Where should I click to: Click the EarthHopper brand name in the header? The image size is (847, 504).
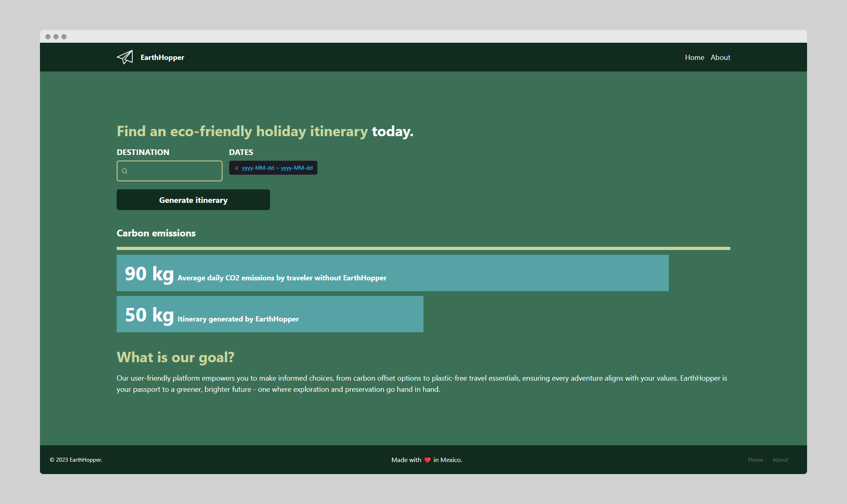point(162,58)
